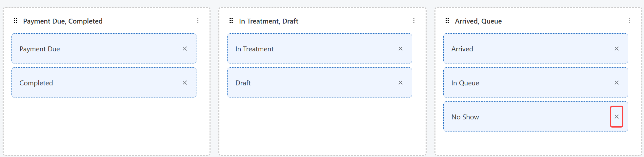
Task: Open options menu for In Treatment, Draft column
Action: 414,21
